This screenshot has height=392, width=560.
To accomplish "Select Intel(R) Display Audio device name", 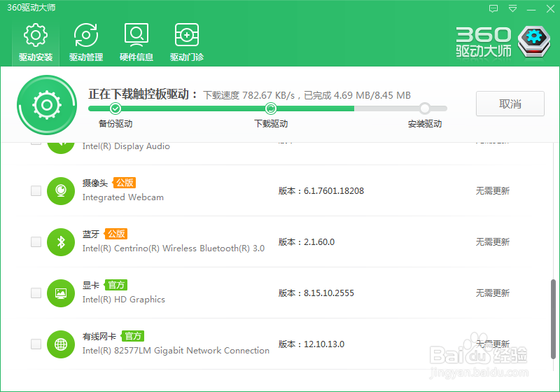I will (x=126, y=146).
